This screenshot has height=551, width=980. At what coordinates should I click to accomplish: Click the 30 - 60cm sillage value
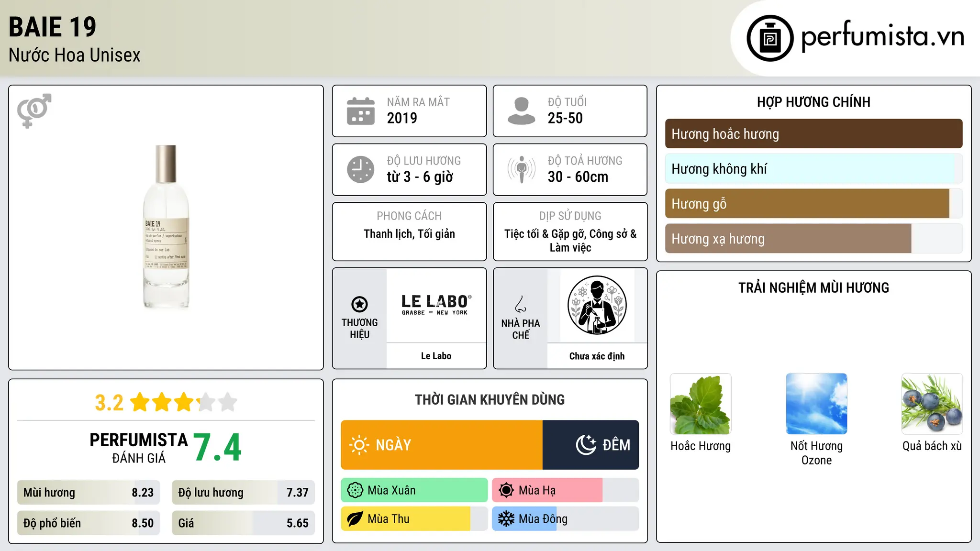[578, 177]
